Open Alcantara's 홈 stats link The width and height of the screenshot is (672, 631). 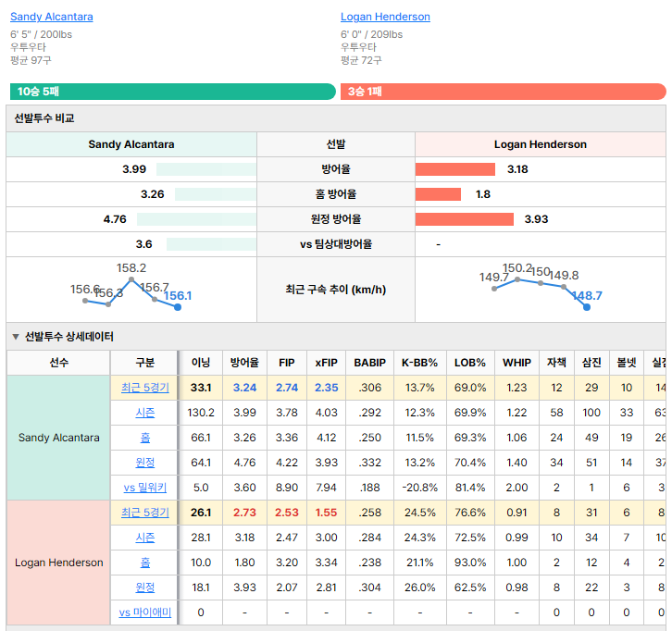(144, 438)
